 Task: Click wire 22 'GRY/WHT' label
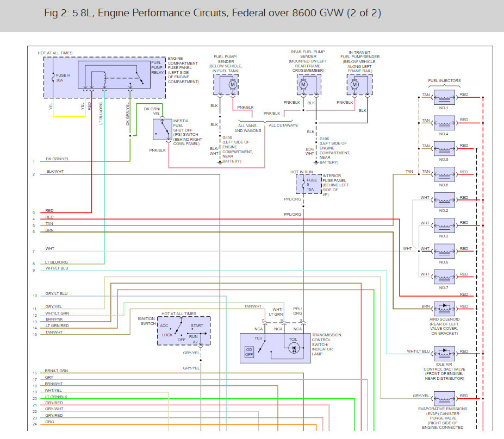click(54, 409)
